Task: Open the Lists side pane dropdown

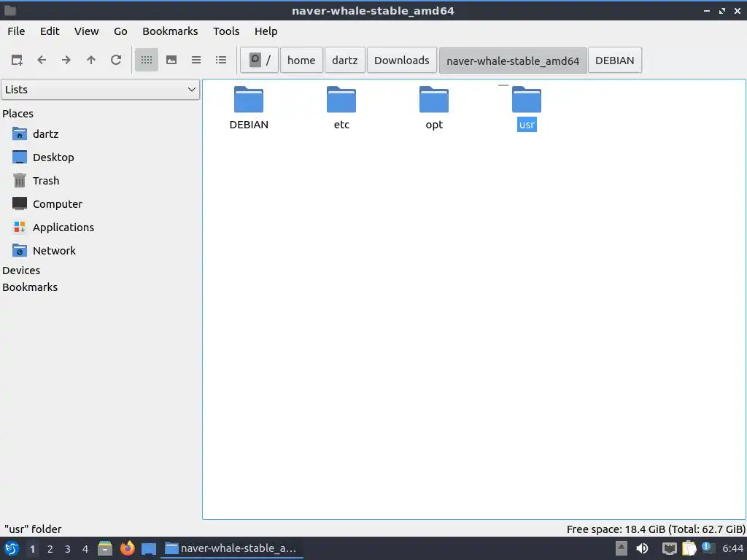Action: (x=100, y=90)
